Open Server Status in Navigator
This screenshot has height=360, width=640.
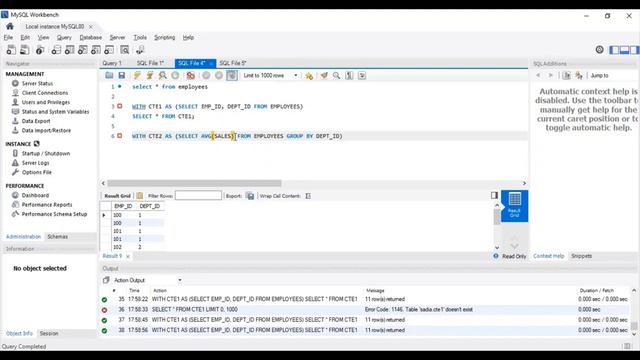click(37, 83)
